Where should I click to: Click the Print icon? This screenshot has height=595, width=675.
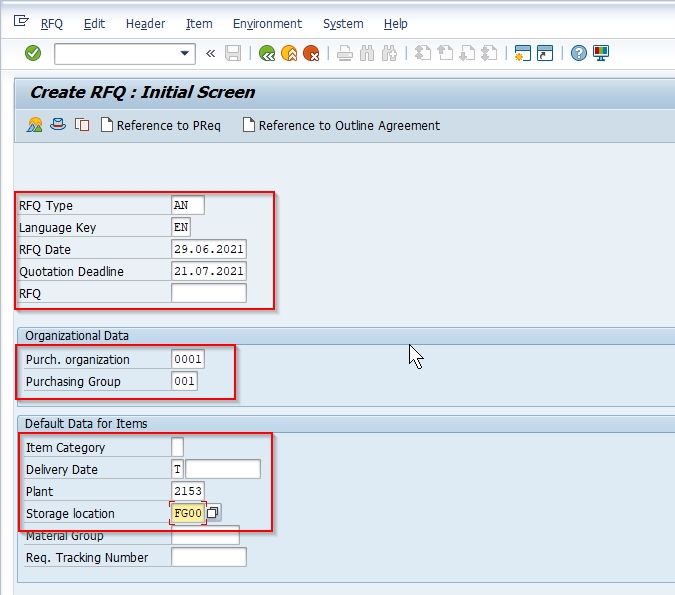(x=345, y=53)
